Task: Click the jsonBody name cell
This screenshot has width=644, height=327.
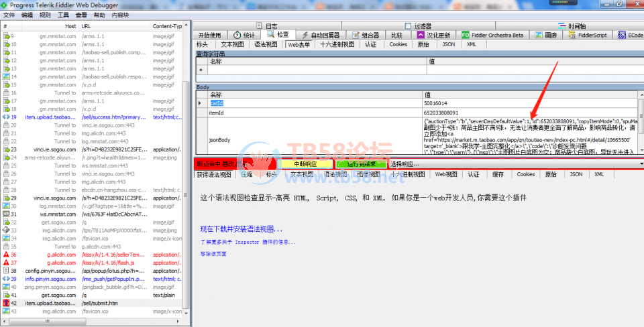Action: pos(315,140)
